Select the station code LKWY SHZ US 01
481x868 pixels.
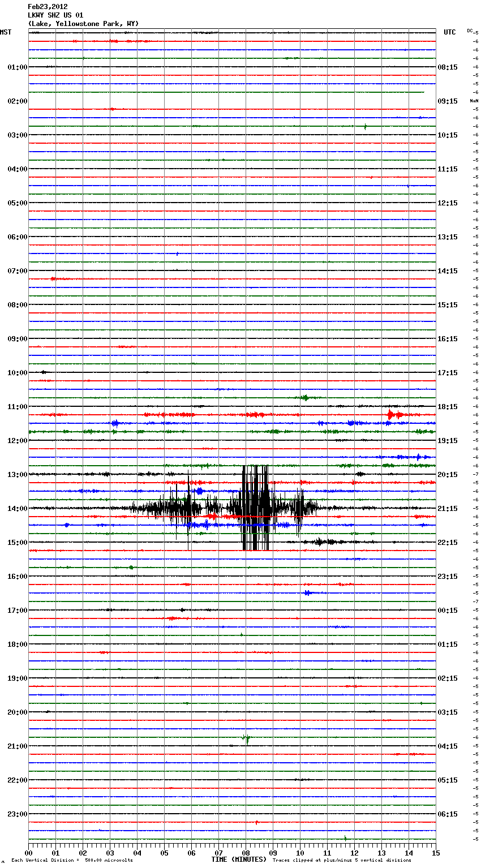coord(55,15)
